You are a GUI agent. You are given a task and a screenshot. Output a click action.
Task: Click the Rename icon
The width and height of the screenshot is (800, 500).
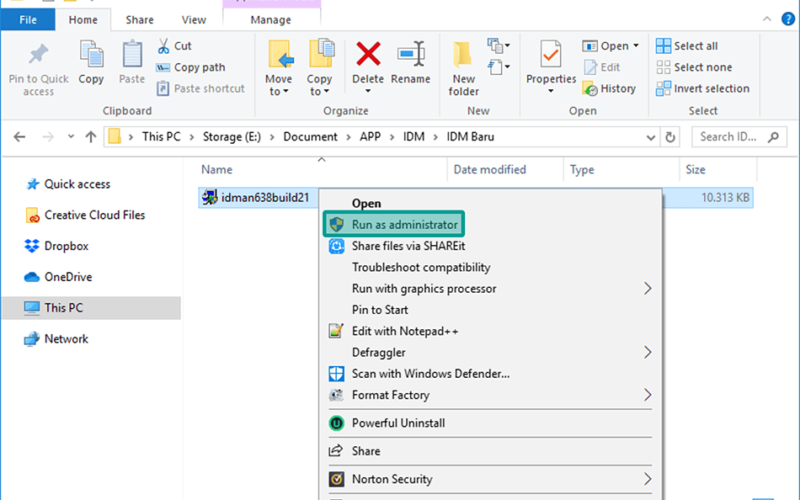(x=411, y=54)
